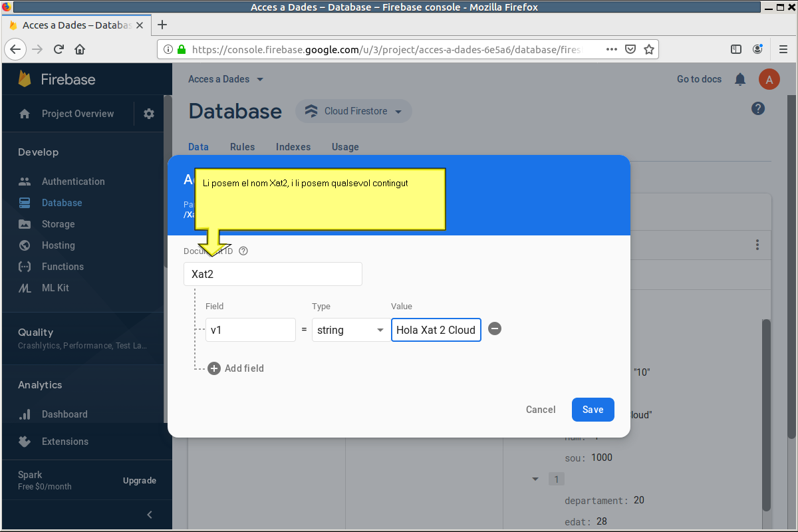
Task: Click the Firebase logo icon
Action: coord(25,79)
